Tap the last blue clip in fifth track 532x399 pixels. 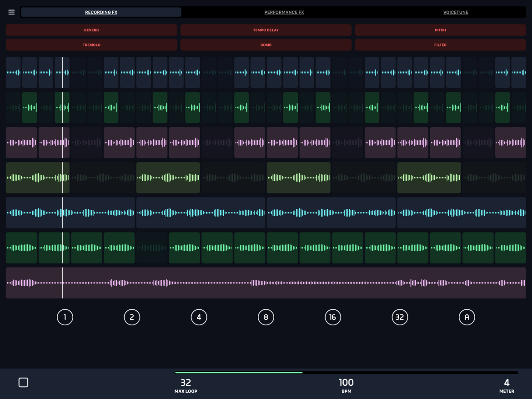click(462, 212)
